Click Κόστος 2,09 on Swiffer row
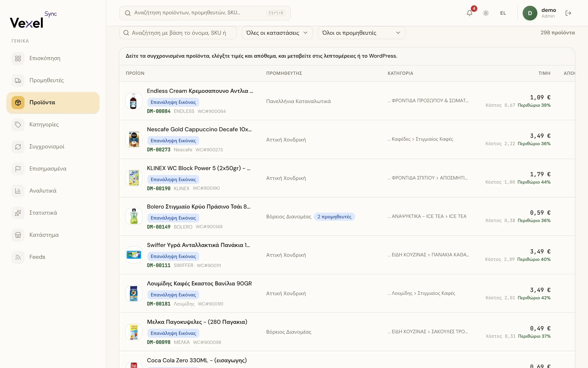Screen dimensions: 588x368 coord(500,259)
